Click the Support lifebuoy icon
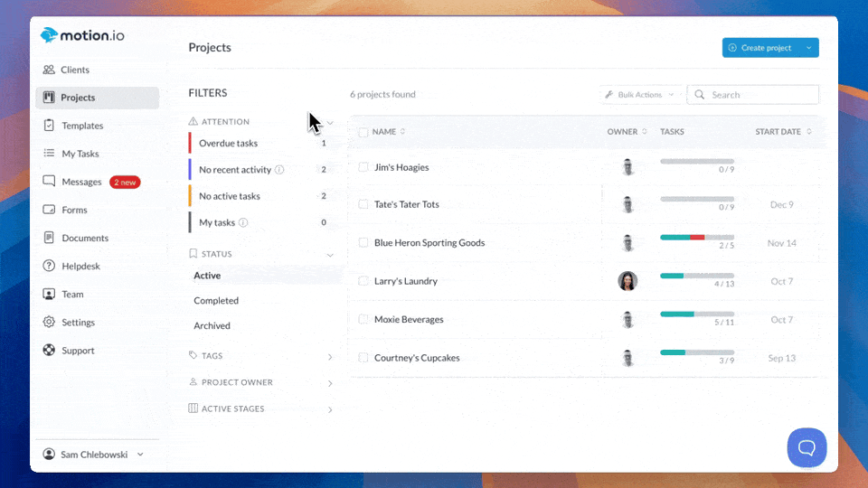 point(49,351)
